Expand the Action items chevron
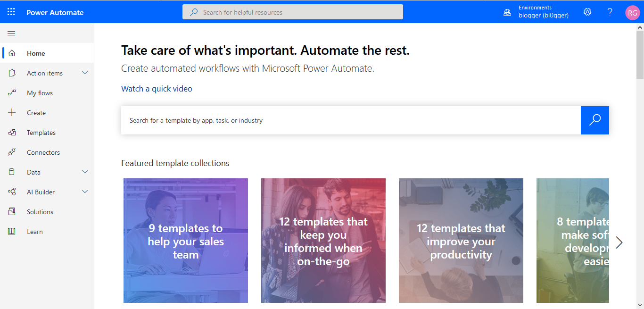The height and width of the screenshot is (309, 644). coord(85,73)
